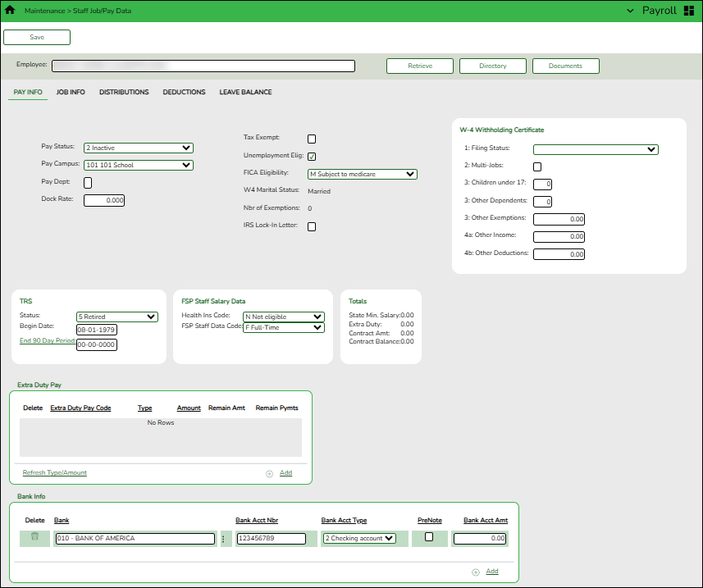The height and width of the screenshot is (588, 703).
Task: Open the Health Ins Code dropdown
Action: (x=283, y=317)
